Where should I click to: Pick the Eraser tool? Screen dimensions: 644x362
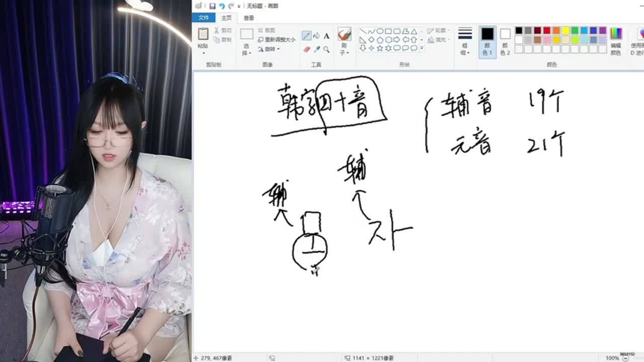pos(306,49)
